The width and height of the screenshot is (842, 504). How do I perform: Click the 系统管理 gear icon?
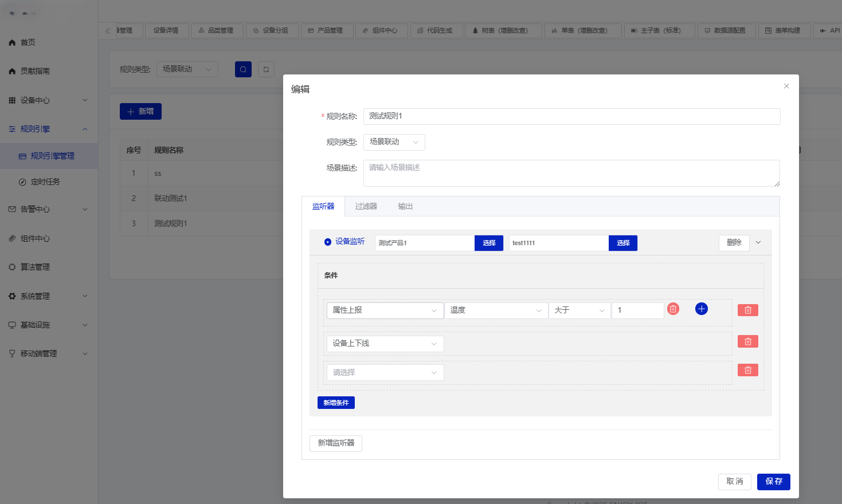12,296
